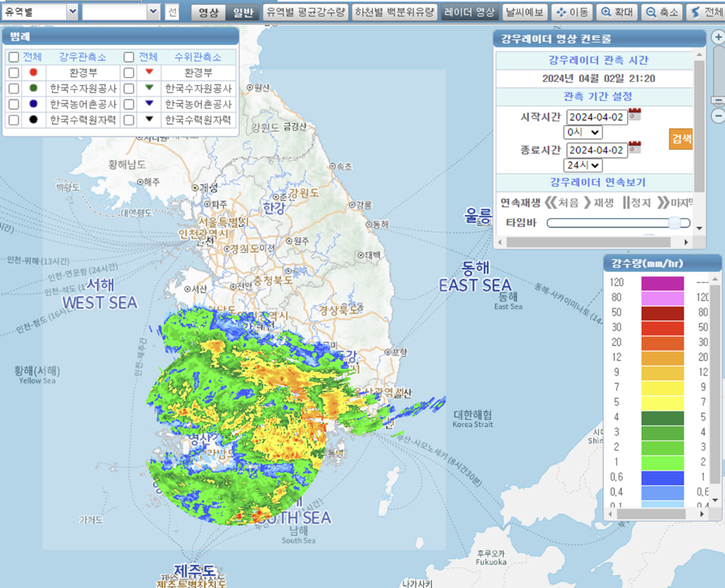Image resolution: width=725 pixels, height=588 pixels.
Task: Enable 환경부 water level station checkbox
Action: (x=129, y=73)
